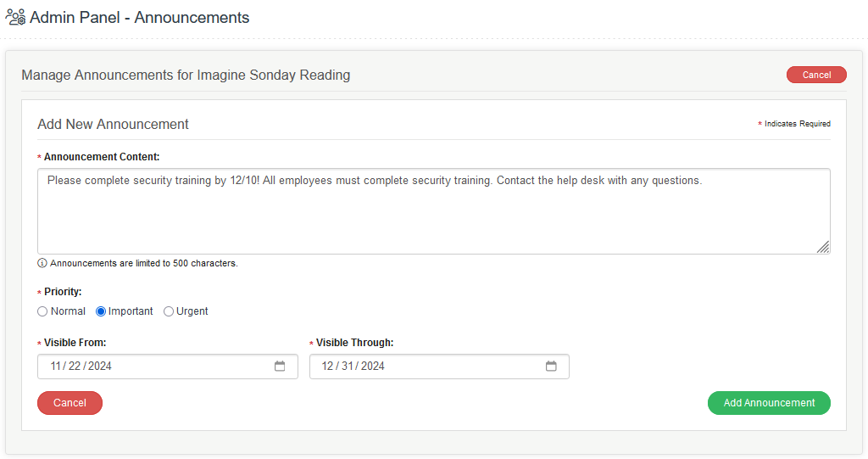Open the Visible Through calendar picker icon
868x459 pixels.
551,367
